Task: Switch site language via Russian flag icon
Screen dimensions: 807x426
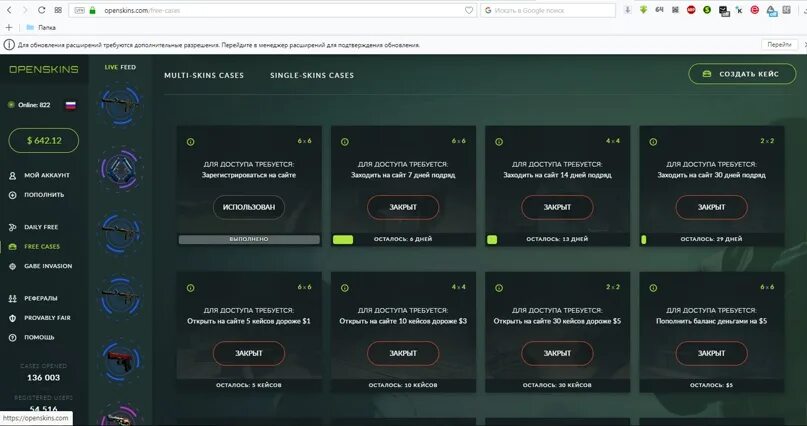Action: tap(71, 105)
